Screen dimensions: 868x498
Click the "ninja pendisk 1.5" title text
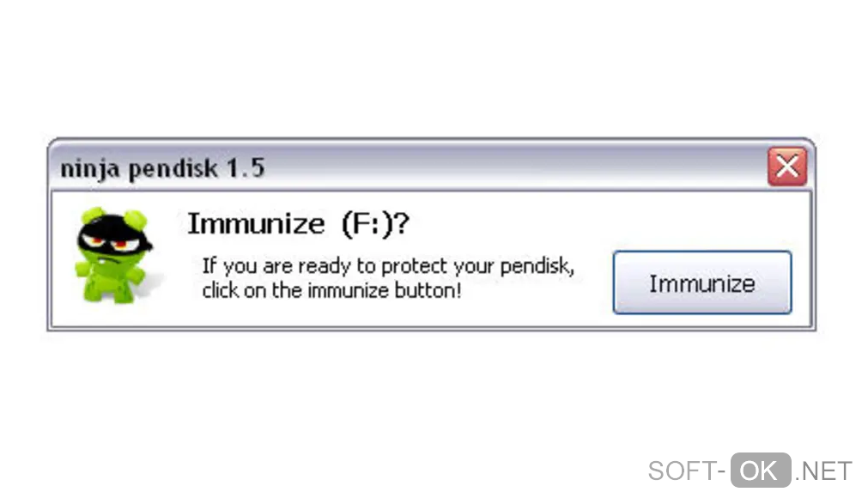pos(162,168)
